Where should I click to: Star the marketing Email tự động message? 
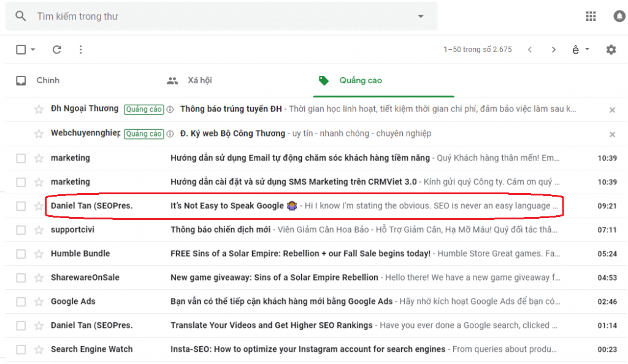click(39, 158)
